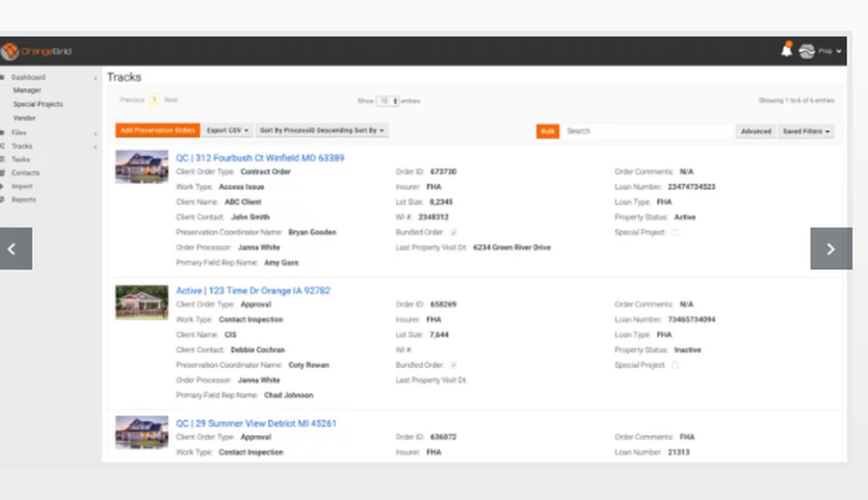Go to previous carousel slide arrow

(16, 248)
